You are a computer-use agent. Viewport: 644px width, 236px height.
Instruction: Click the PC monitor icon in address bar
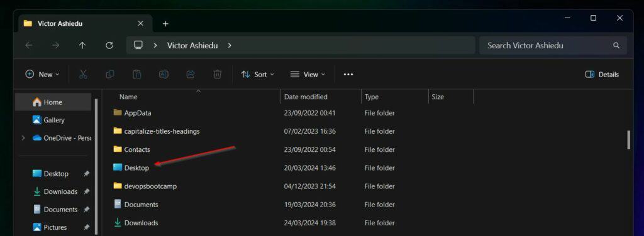[x=138, y=45]
